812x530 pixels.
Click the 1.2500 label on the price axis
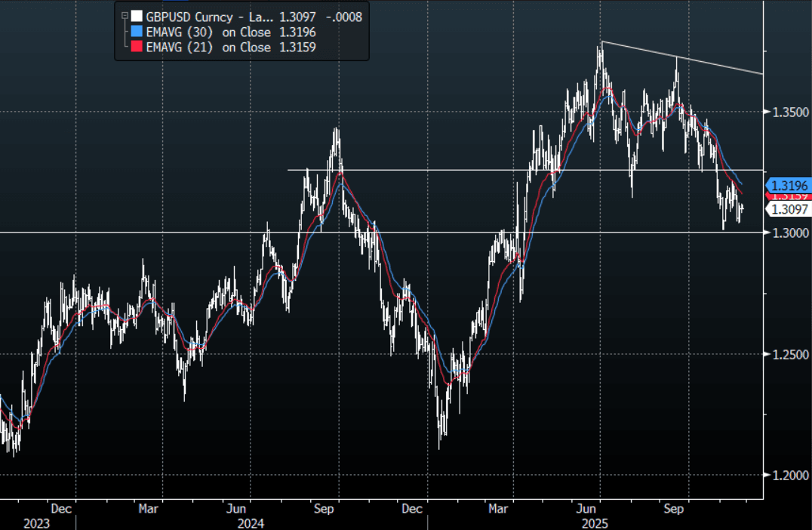788,354
